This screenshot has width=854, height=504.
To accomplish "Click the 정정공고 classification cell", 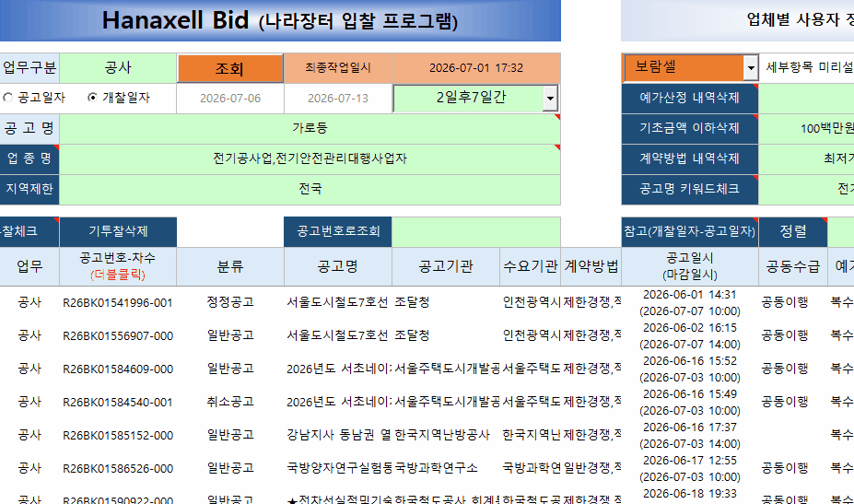I will pyautogui.click(x=229, y=302).
